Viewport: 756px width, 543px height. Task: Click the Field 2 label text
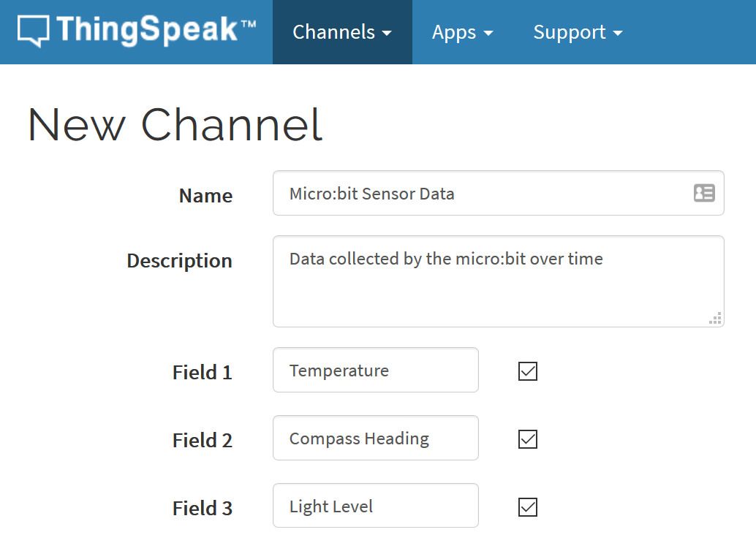tap(202, 441)
